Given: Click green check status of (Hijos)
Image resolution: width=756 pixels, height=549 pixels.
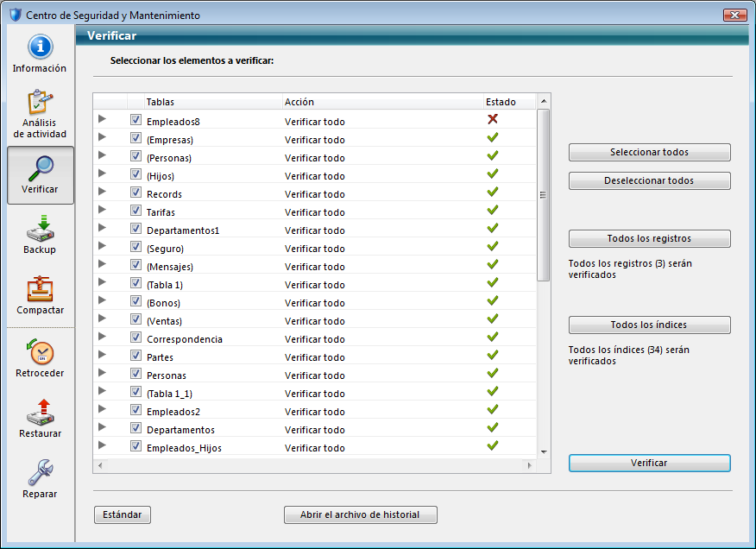Looking at the screenshot, I should [x=492, y=174].
